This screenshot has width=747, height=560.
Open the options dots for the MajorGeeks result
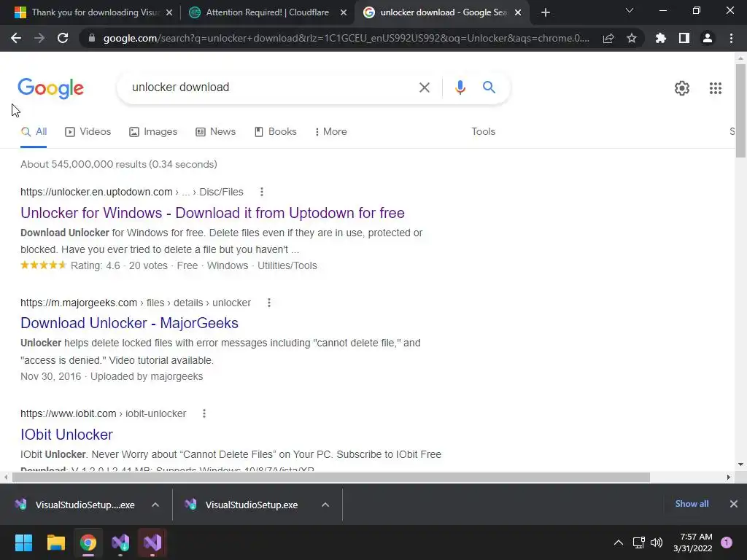269,303
